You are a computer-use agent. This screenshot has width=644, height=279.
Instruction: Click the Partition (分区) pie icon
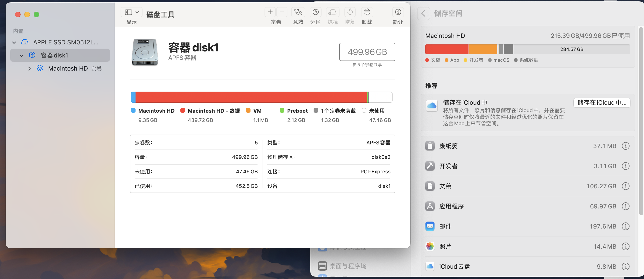click(x=315, y=12)
